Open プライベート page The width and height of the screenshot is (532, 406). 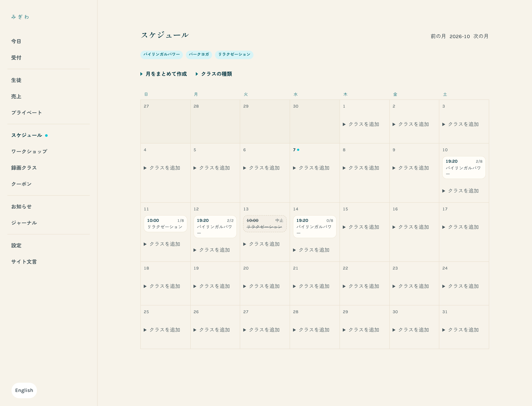coord(27,113)
